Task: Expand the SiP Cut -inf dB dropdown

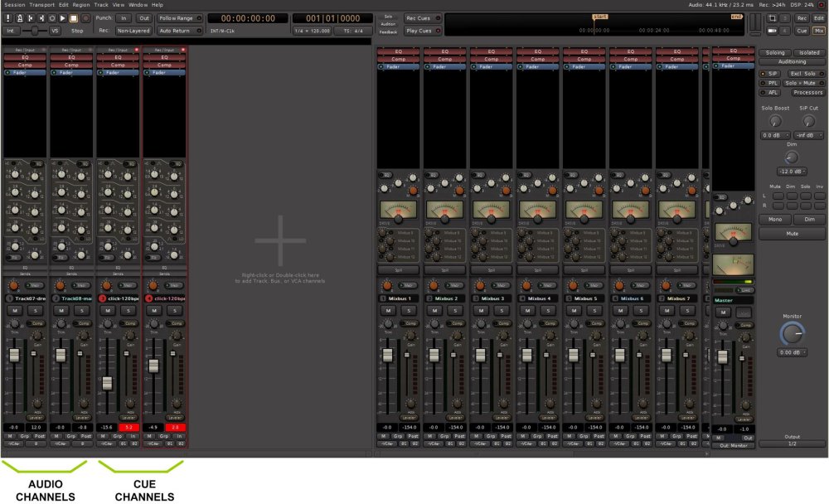Action: pyautogui.click(x=808, y=134)
